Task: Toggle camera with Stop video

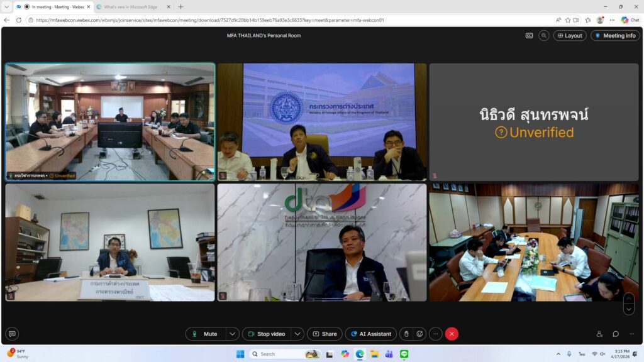Action: [266, 334]
